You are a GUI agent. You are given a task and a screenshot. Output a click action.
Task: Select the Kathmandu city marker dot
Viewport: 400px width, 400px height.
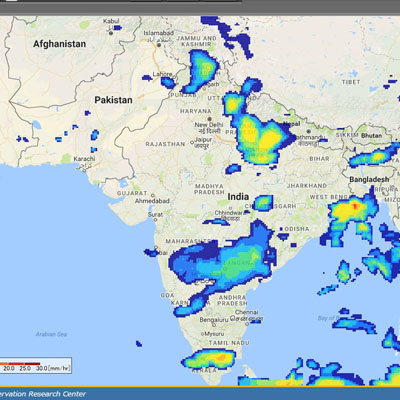point(309,131)
